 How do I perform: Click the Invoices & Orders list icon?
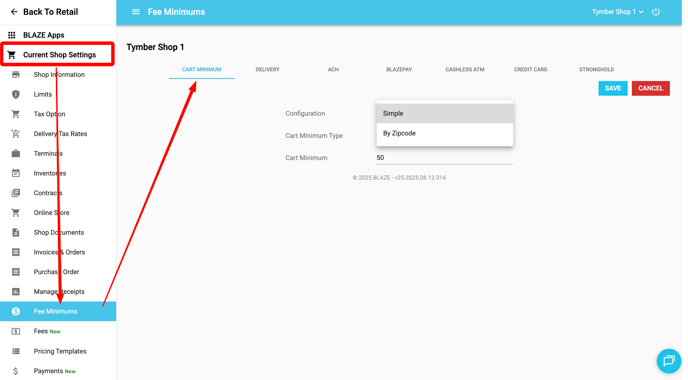(x=16, y=252)
